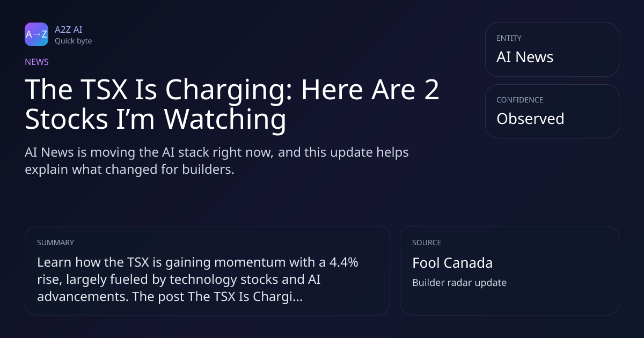644x338 pixels.
Task: Open the SUMMARY card
Action: (x=207, y=270)
